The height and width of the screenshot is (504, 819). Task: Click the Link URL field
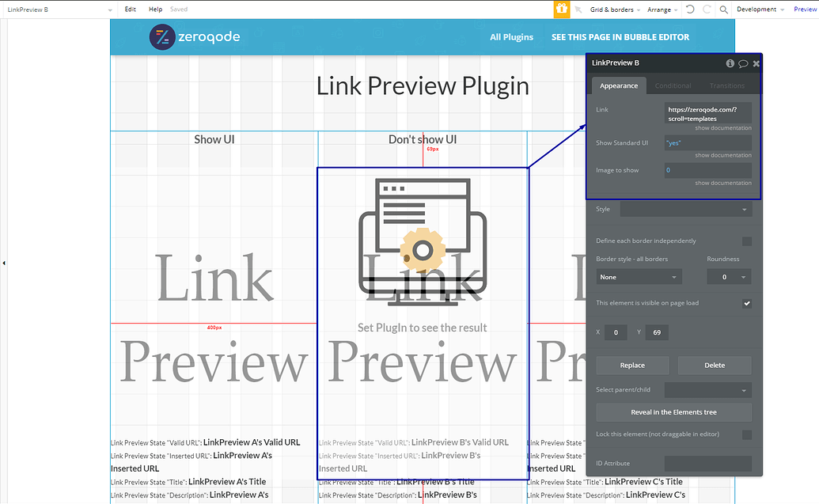coord(707,113)
